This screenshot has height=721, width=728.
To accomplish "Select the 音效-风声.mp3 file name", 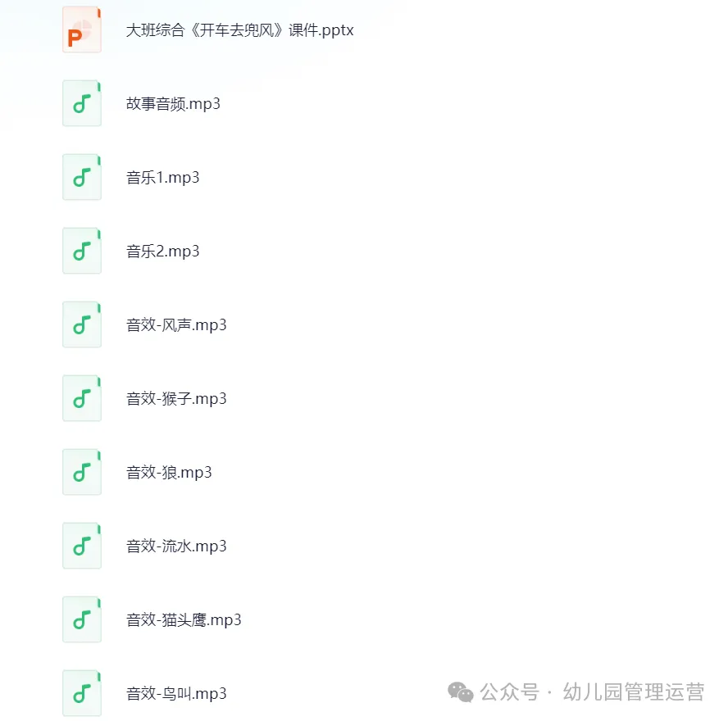I will coord(176,324).
